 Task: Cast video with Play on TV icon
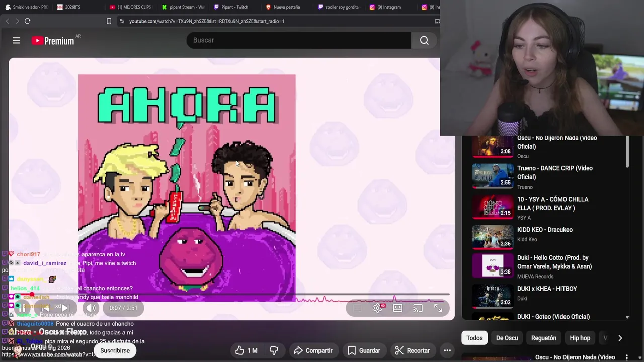pos(418,308)
